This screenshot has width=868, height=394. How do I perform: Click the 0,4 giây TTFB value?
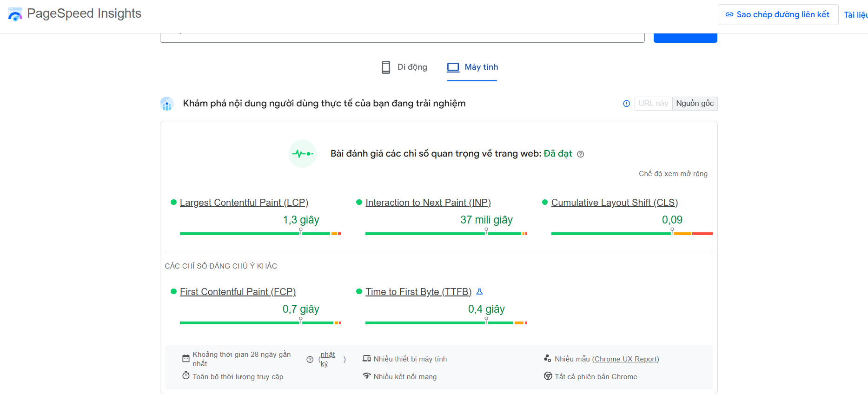[x=486, y=309]
